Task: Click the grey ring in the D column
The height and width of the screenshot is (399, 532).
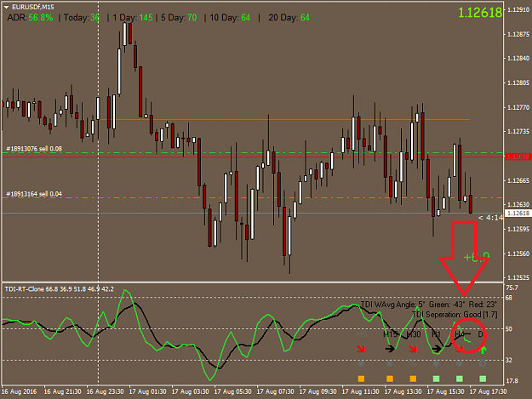Action: (x=483, y=363)
